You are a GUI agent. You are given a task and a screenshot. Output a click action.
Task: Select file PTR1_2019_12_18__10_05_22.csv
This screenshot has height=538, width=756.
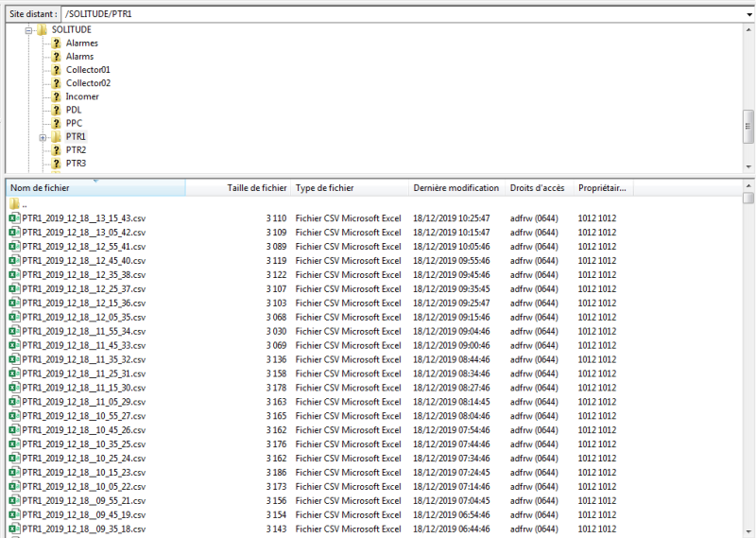click(x=84, y=487)
